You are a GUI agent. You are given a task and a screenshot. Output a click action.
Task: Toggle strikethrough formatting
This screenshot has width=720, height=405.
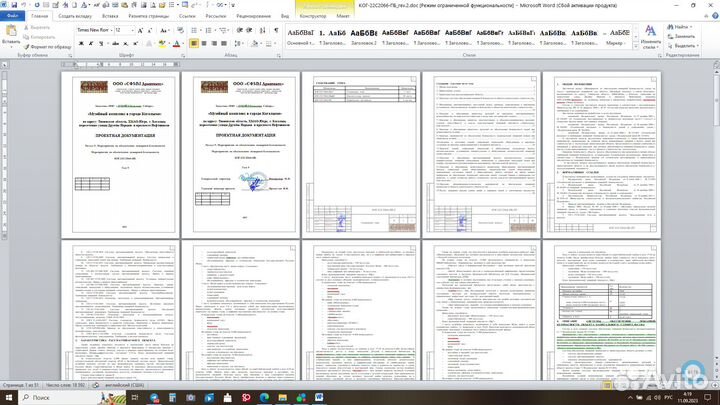(115, 44)
